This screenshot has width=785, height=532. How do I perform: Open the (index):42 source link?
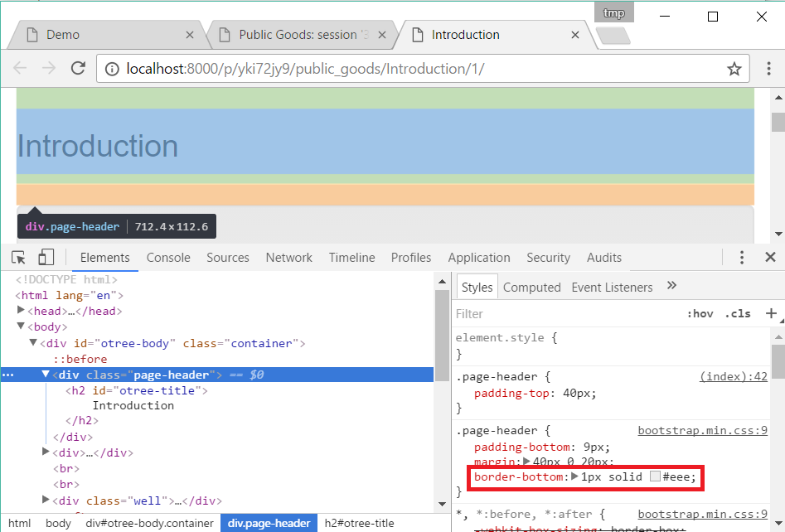point(734,376)
